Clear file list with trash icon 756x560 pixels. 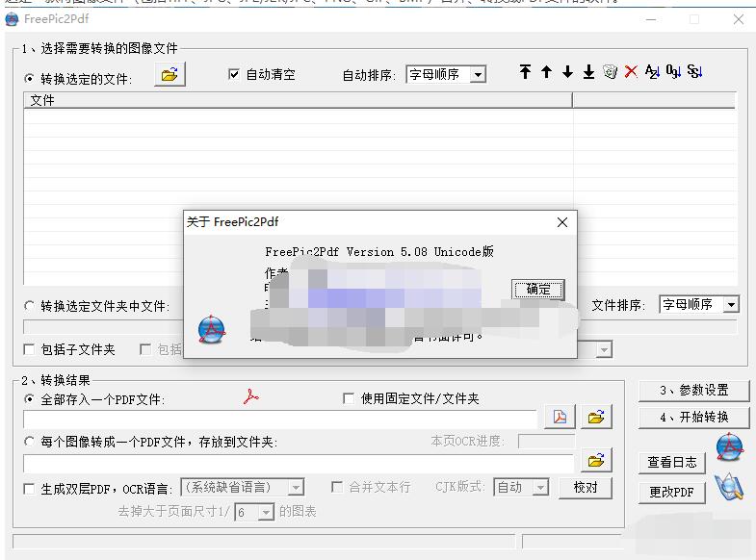coord(610,72)
